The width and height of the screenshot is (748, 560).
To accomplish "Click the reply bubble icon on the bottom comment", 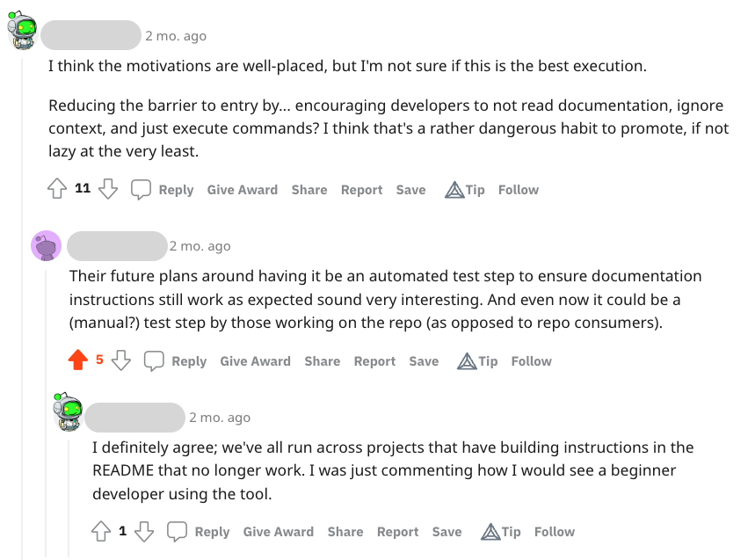I will pyautogui.click(x=177, y=530).
